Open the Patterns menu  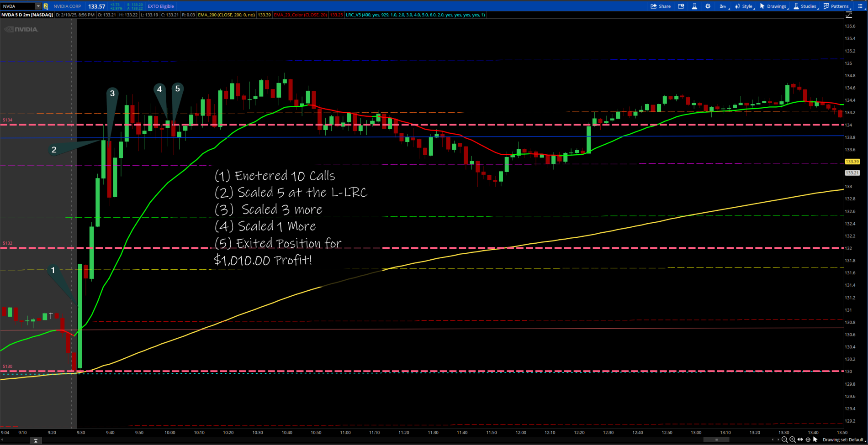(x=836, y=6)
